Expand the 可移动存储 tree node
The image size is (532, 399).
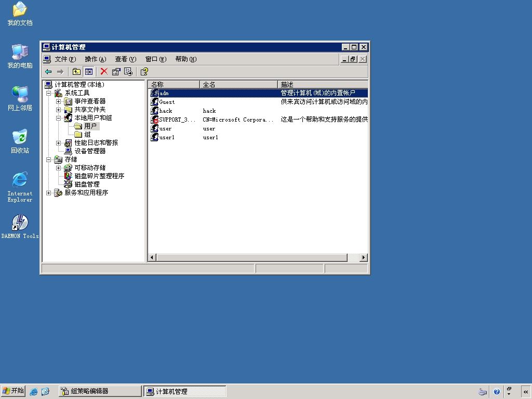coord(58,168)
